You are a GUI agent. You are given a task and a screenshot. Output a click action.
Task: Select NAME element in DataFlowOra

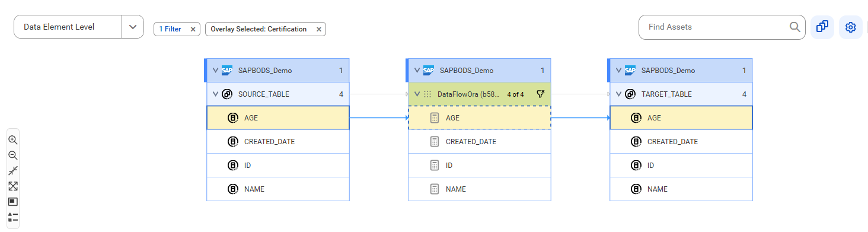click(x=480, y=189)
